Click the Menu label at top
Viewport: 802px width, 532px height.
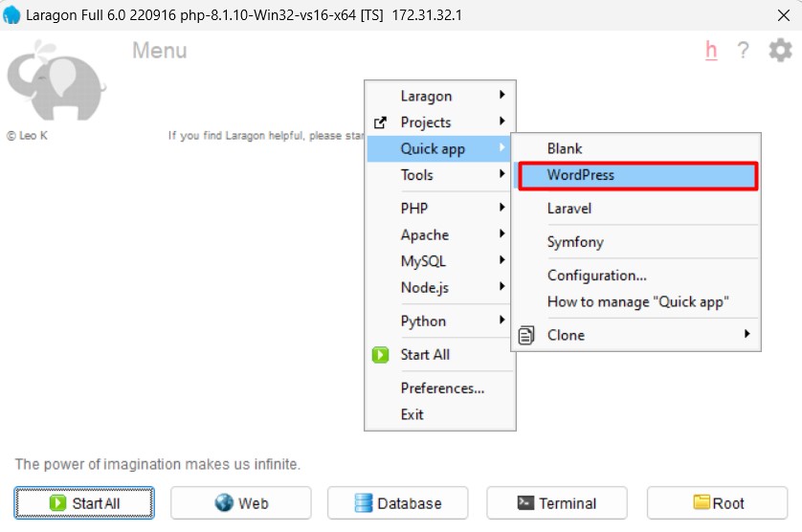click(159, 51)
